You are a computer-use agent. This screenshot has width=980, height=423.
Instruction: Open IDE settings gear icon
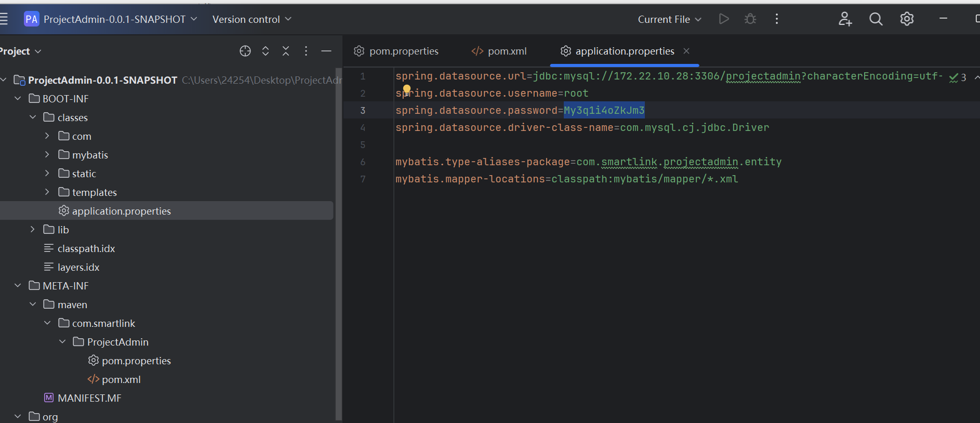click(907, 19)
